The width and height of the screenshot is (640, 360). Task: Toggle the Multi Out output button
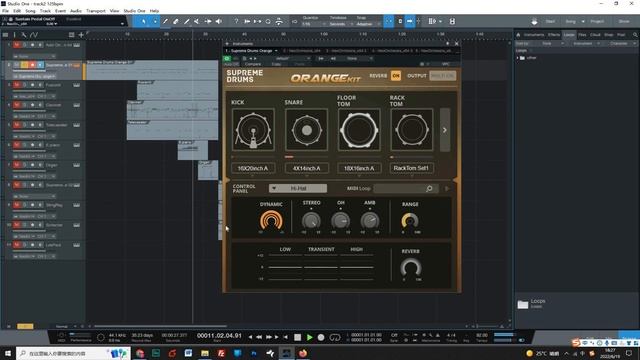click(442, 76)
